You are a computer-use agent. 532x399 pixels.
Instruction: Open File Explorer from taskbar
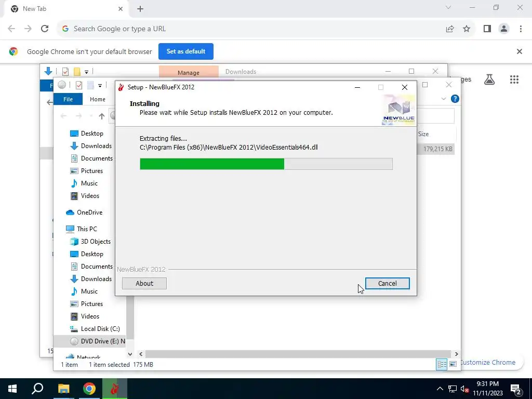pyautogui.click(x=63, y=389)
